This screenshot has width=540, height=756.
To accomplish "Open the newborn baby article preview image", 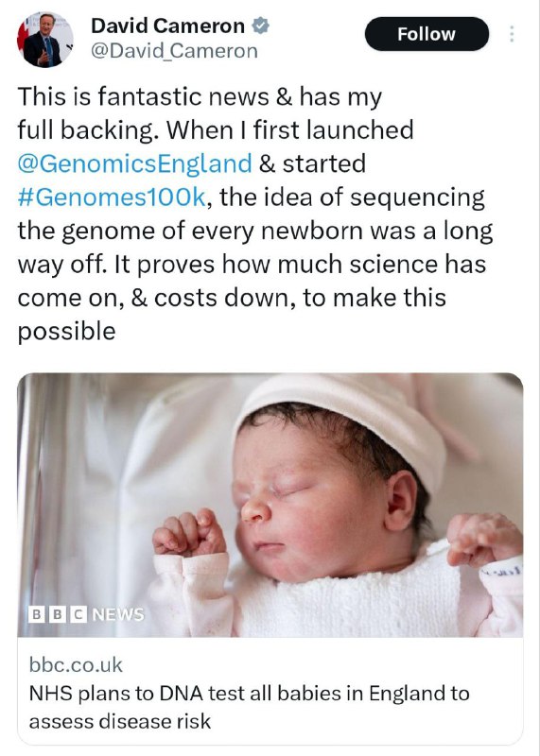I will (x=270, y=505).
